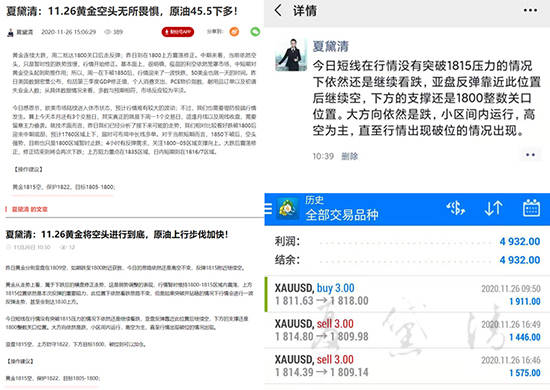Click 删除 to delete the post
Viewport: 550px width, 390px height.
(349, 156)
